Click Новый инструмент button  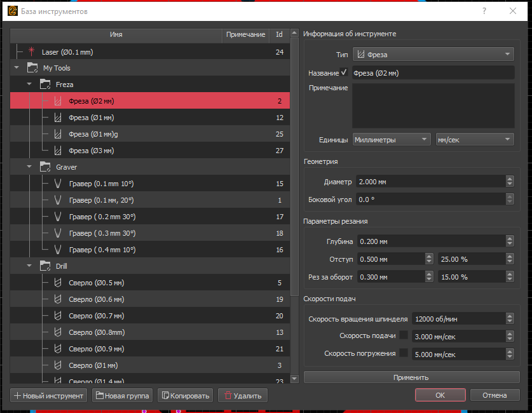click(49, 395)
